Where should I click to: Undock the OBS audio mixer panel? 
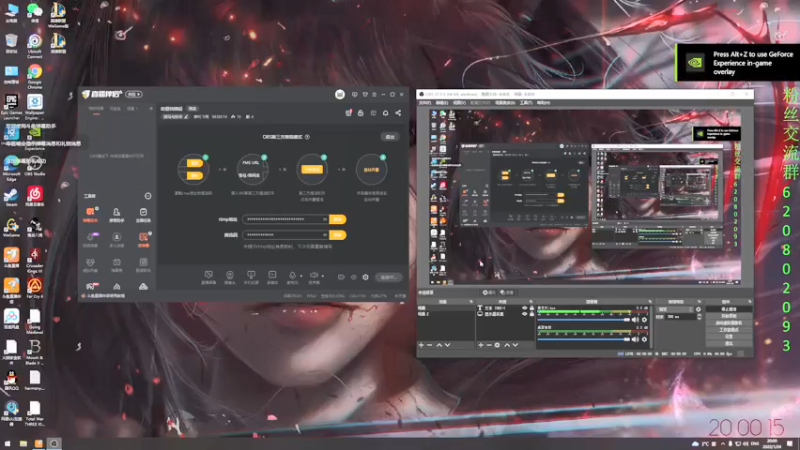point(650,302)
